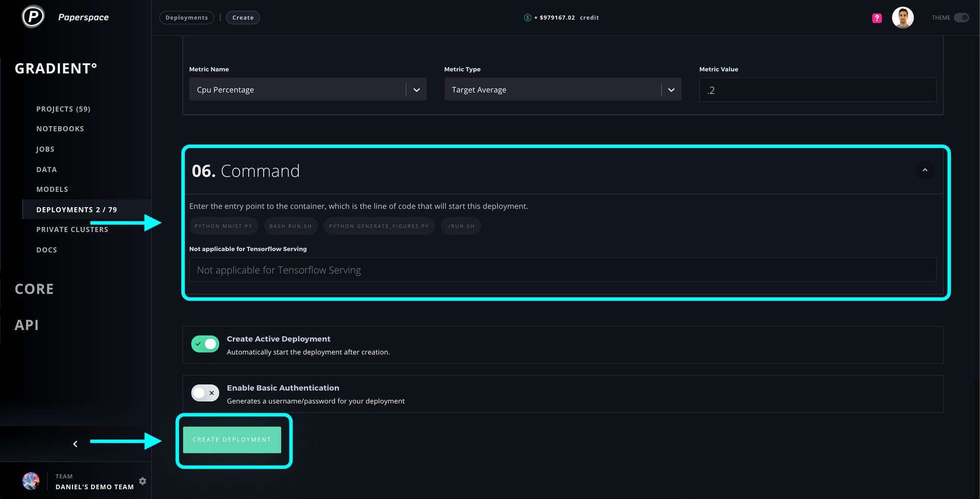Collapse the 06. Command section
This screenshot has height=499, width=980.
pyautogui.click(x=925, y=170)
